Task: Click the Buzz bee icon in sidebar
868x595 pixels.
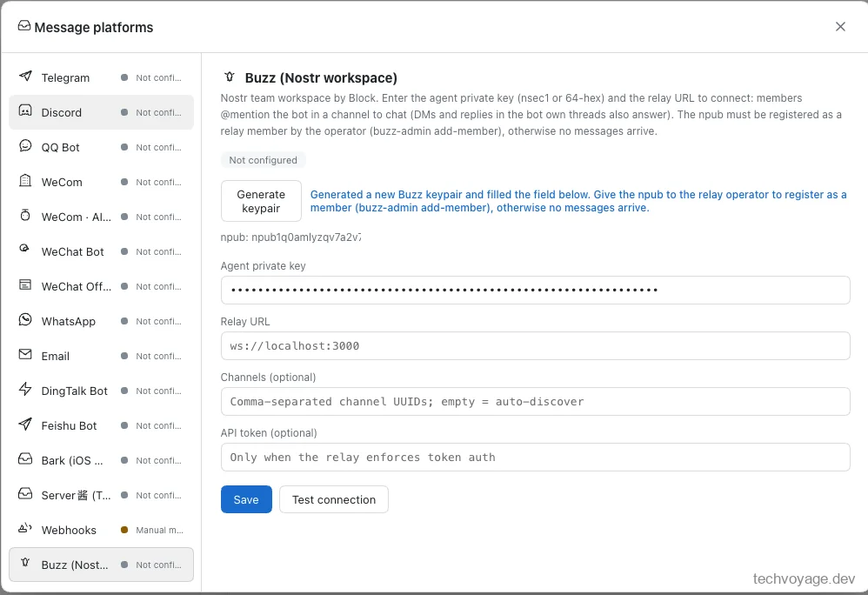Action: [25, 563]
